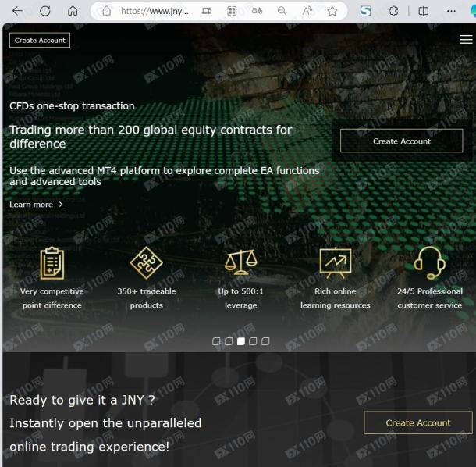The height and width of the screenshot is (467, 476).
Task: Open the hamburger menu on the site
Action: [466, 40]
